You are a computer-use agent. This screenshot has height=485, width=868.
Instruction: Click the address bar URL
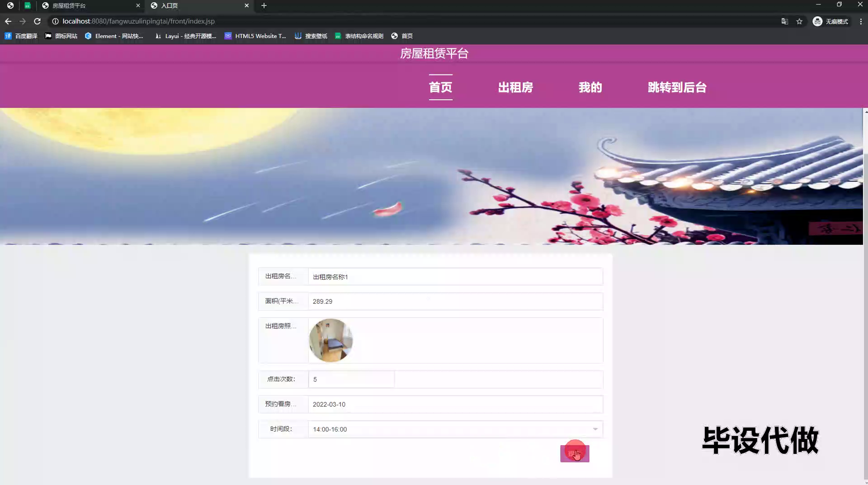(138, 21)
